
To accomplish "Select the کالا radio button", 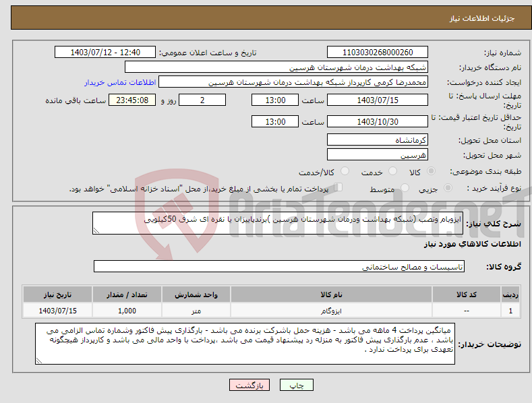I will (x=431, y=171).
